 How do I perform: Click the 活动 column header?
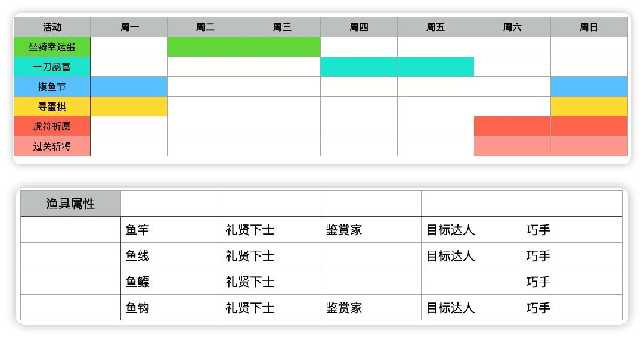52,27
